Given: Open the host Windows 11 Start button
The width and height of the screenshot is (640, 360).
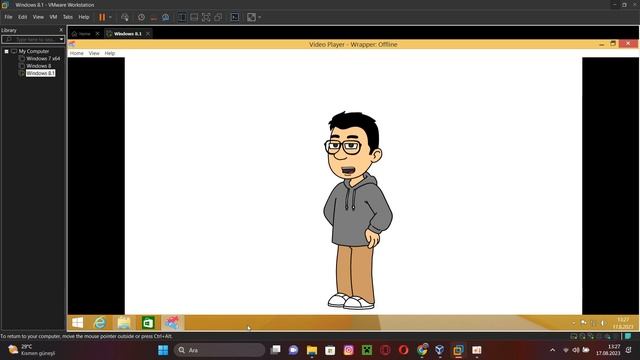Looking at the screenshot, I should (163, 350).
